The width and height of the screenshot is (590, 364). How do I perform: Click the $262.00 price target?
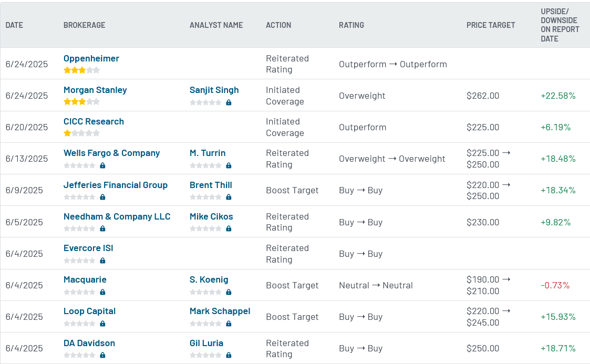tap(483, 96)
